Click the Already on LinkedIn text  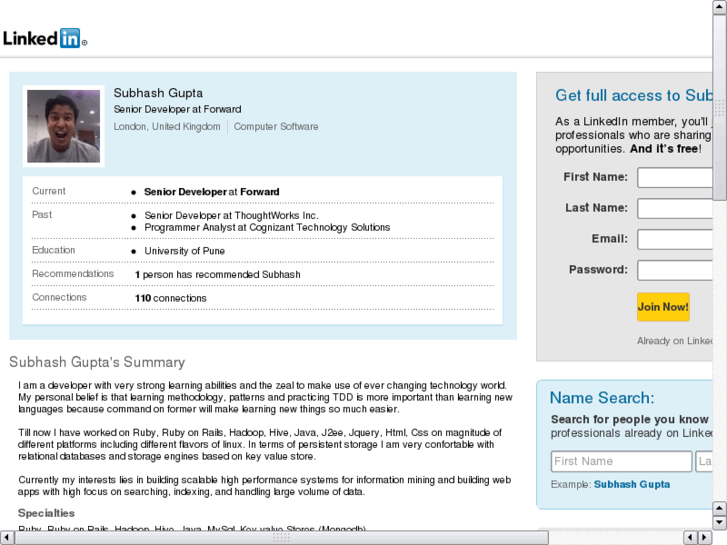(675, 341)
